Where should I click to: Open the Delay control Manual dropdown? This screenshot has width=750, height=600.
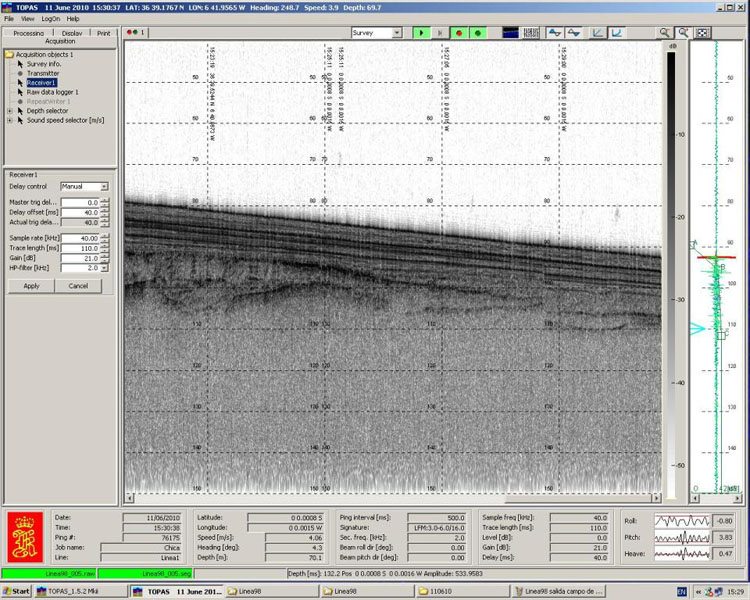[103, 186]
